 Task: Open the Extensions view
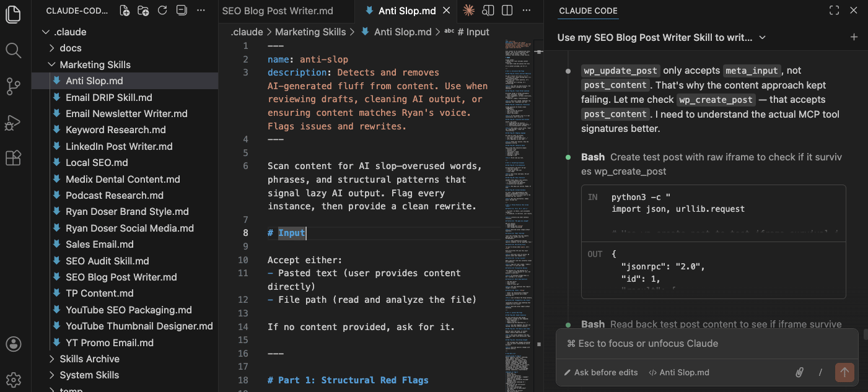[x=13, y=159]
